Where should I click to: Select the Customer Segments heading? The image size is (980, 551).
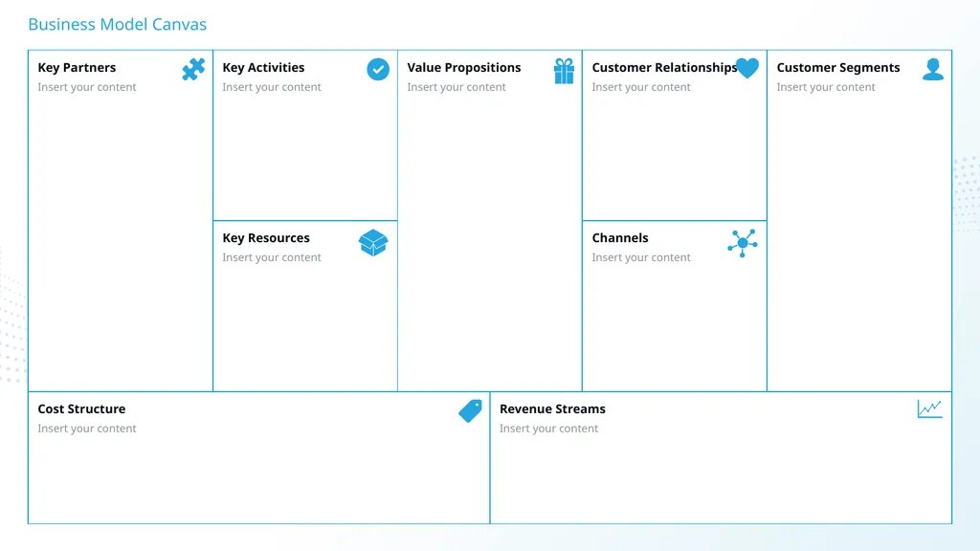(x=838, y=68)
